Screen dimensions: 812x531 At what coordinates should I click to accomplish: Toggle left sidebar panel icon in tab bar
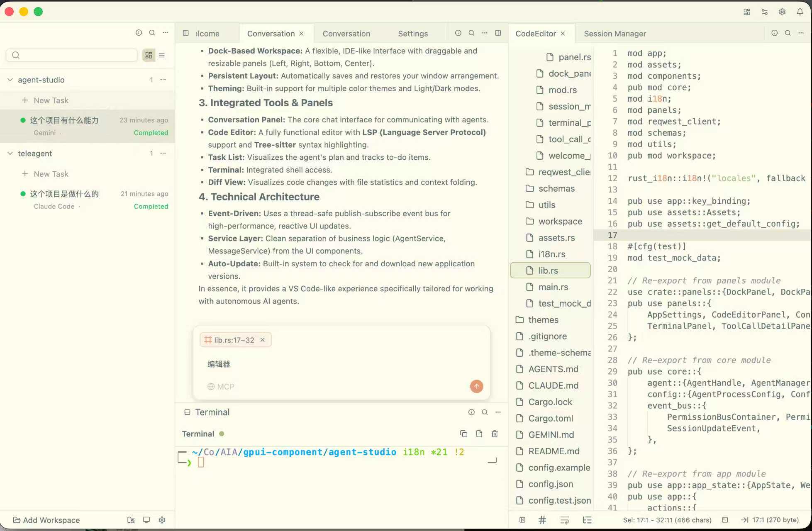pos(186,33)
